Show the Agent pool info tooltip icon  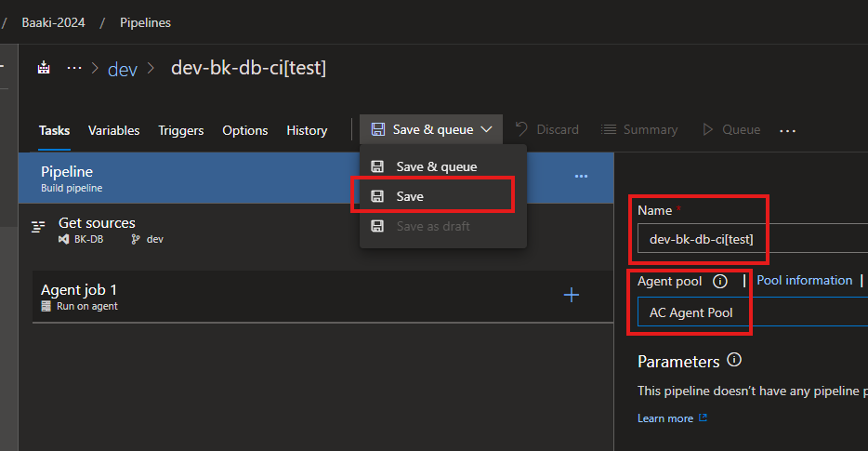click(x=720, y=282)
